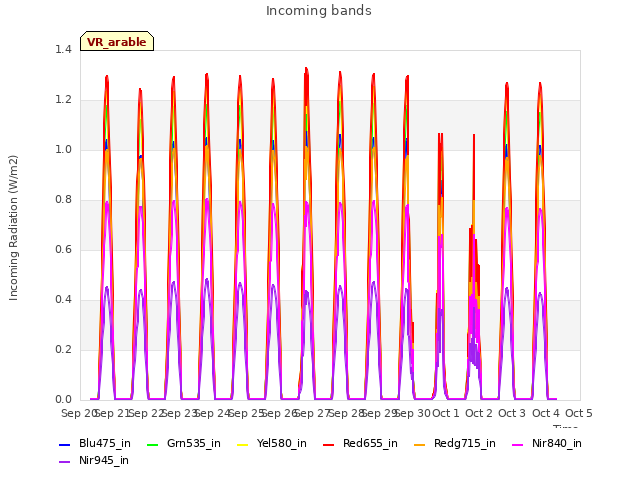This screenshot has height=480, width=640.
Task: Toggle the Nir840_in legend entry
Action: (x=547, y=444)
